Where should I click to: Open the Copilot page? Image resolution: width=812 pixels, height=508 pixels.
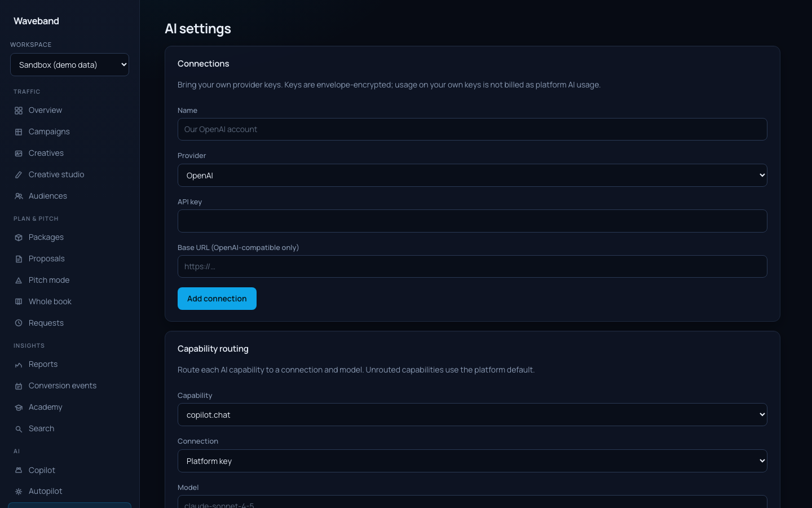pos(69,470)
